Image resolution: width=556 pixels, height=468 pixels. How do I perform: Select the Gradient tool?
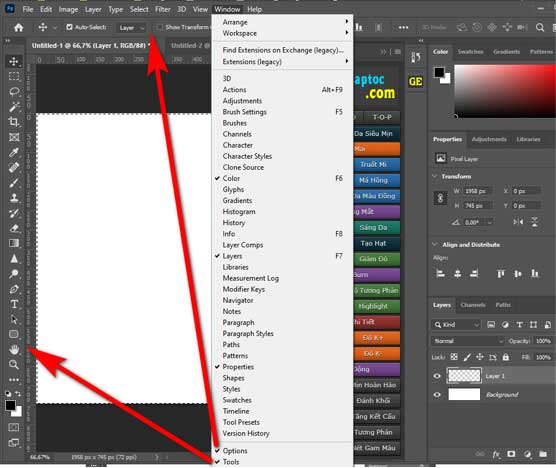point(14,243)
